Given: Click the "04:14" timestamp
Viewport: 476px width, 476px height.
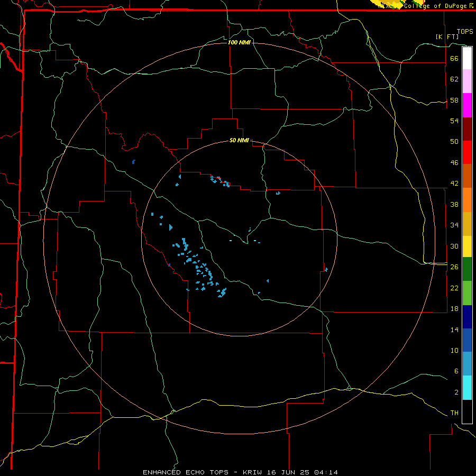Looking at the screenshot, I should (326, 472).
